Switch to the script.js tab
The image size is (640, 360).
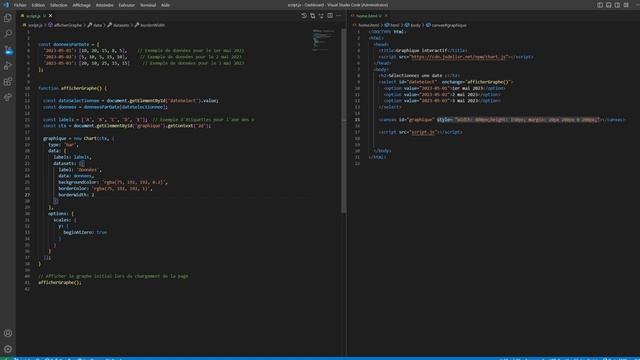(33, 16)
